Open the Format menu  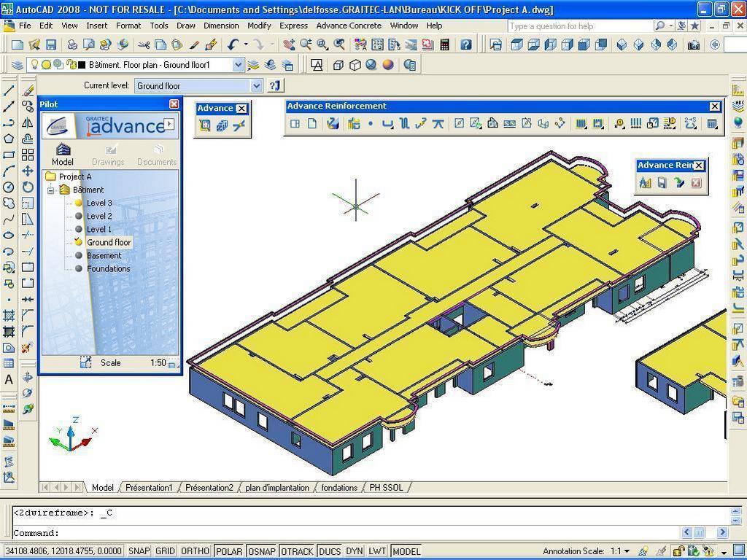coord(128,26)
